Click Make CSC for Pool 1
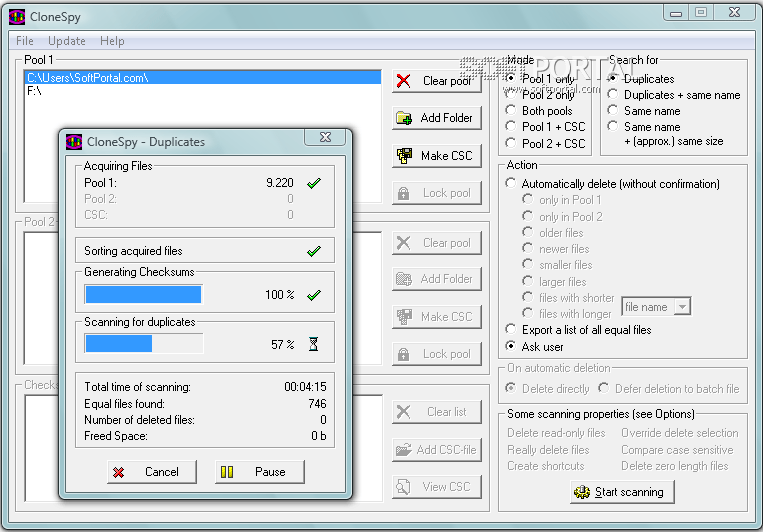The height and width of the screenshot is (532, 763). tap(437, 156)
